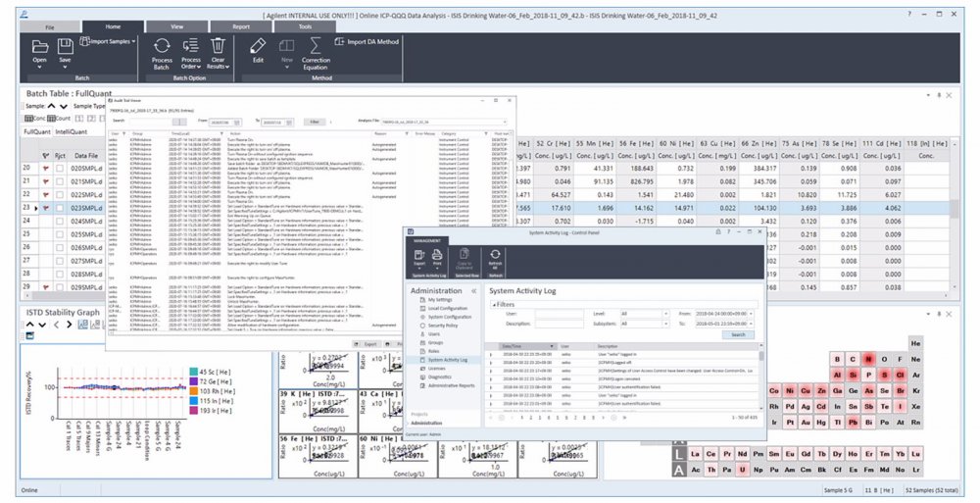Select the IntelliQuant tab
Viewport: 980px width, 503px height.
click(x=72, y=132)
